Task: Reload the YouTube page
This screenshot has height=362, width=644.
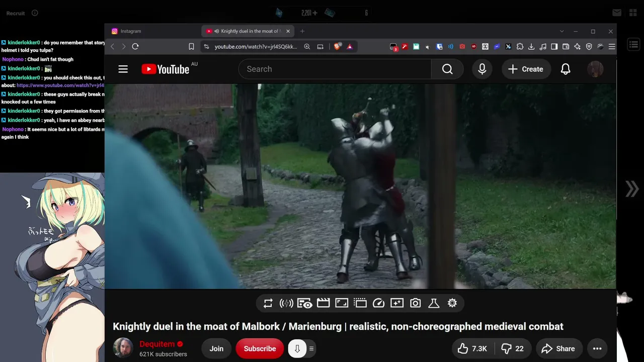Action: point(135,47)
